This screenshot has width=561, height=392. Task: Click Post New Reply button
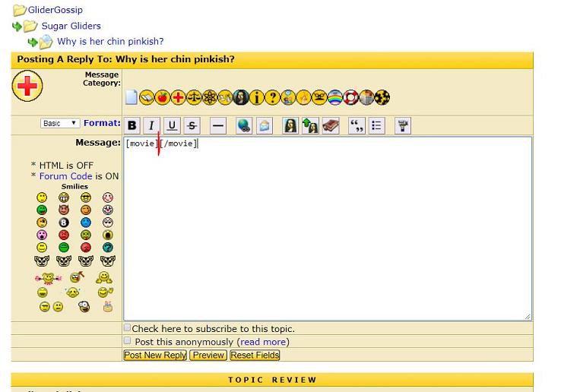pyautogui.click(x=155, y=356)
